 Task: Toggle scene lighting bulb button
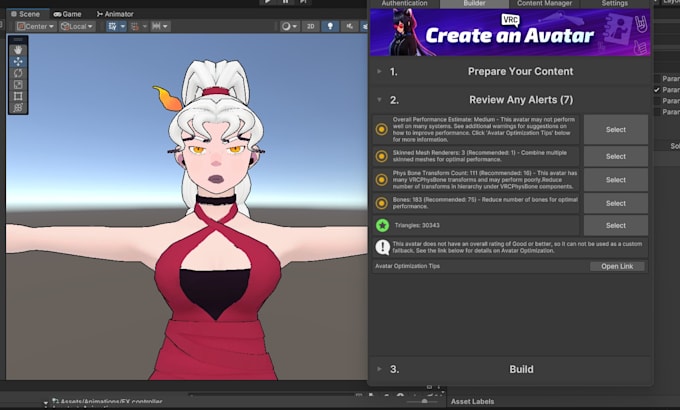[330, 26]
